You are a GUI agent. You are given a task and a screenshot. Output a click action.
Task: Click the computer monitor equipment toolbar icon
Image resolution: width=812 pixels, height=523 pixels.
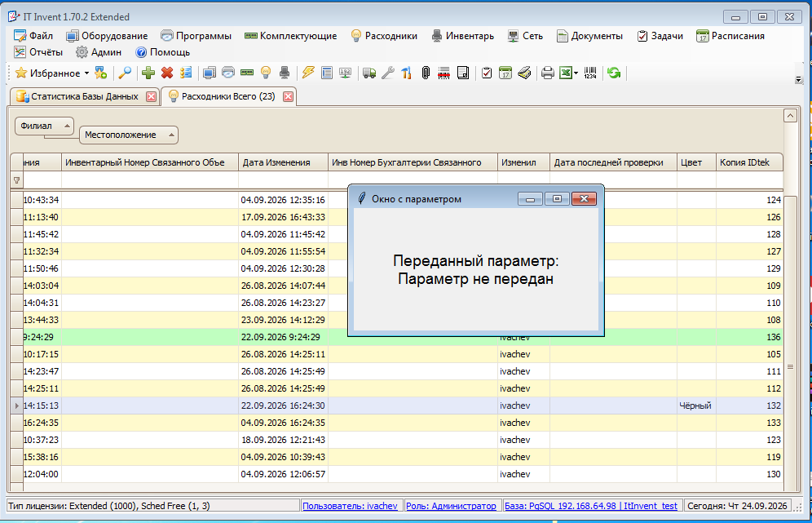(x=210, y=73)
